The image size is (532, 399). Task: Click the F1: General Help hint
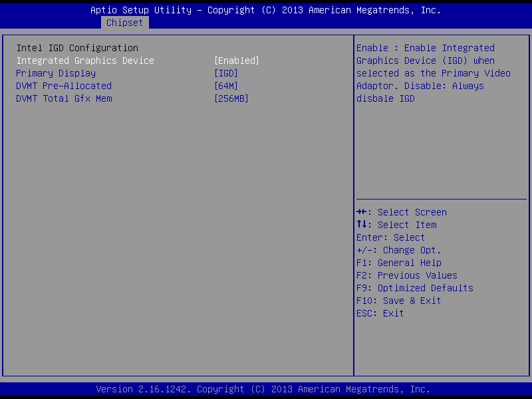point(398,263)
